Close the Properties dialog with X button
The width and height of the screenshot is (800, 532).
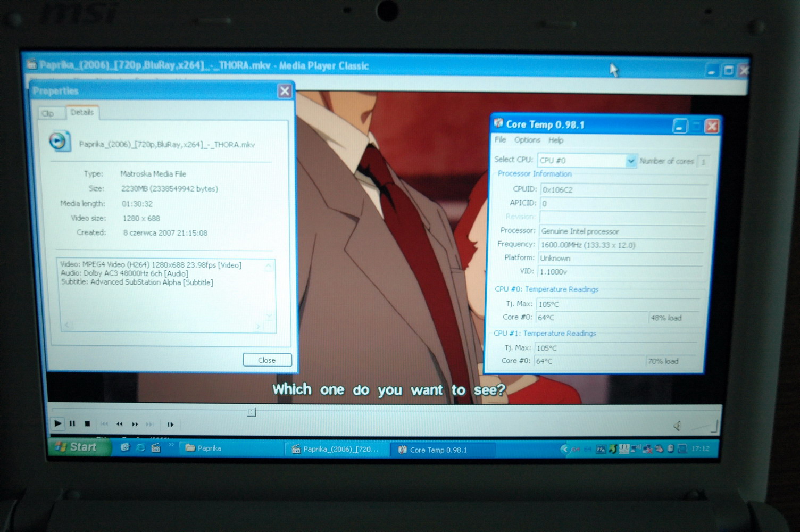point(285,90)
